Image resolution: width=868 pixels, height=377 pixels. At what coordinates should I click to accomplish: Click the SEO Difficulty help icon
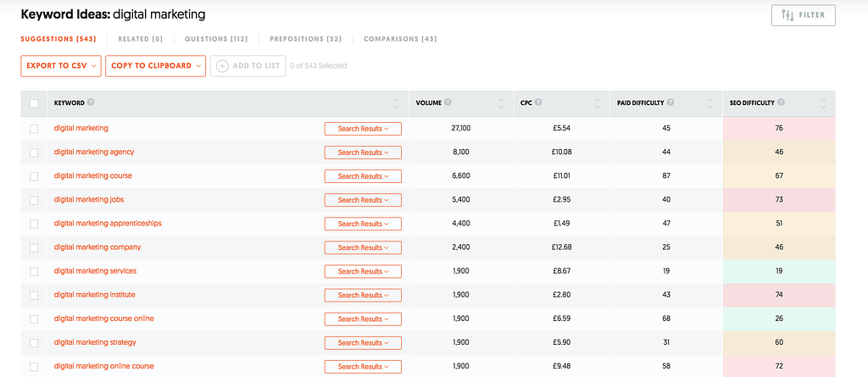[782, 103]
